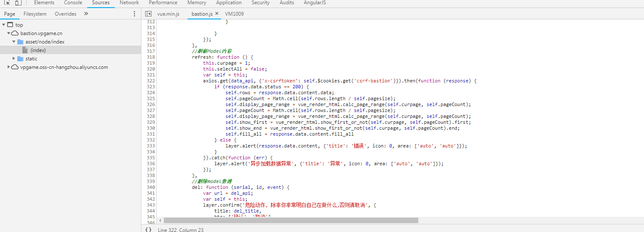
Task: Click the 'title: del_title,' code line
Action: tap(238, 211)
